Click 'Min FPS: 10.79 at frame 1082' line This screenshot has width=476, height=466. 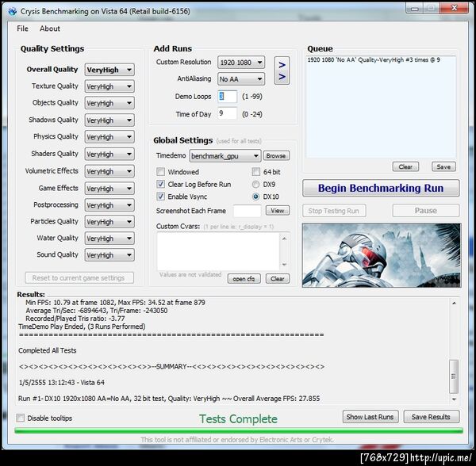click(x=115, y=302)
